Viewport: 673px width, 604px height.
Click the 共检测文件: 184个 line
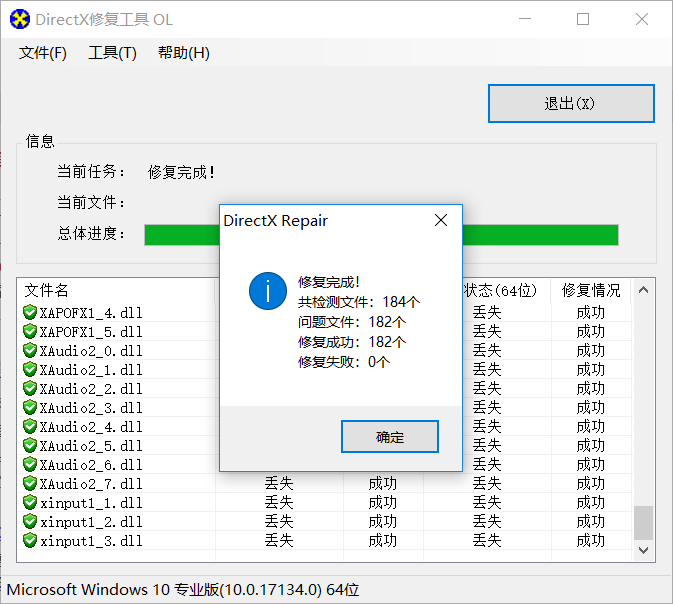(359, 302)
